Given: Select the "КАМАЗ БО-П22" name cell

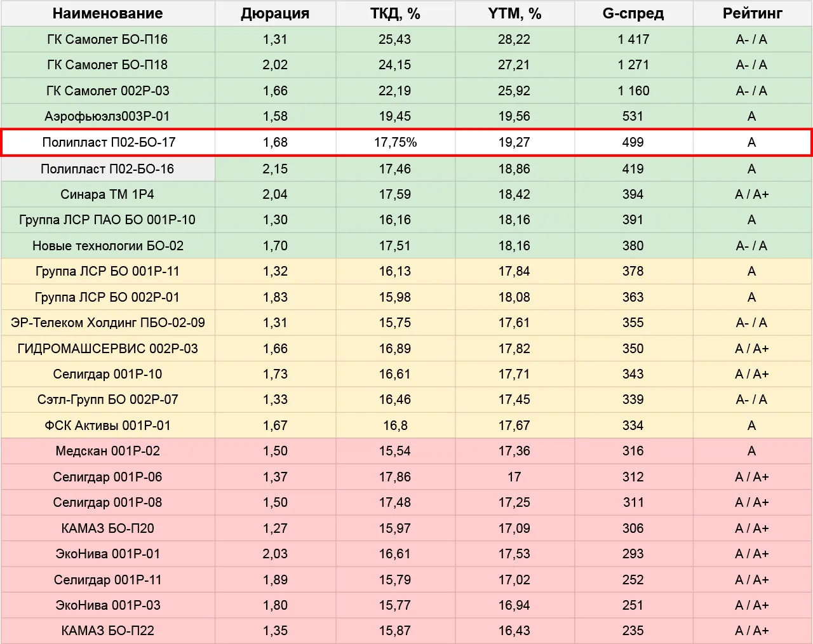Looking at the screenshot, I should click(107, 631).
